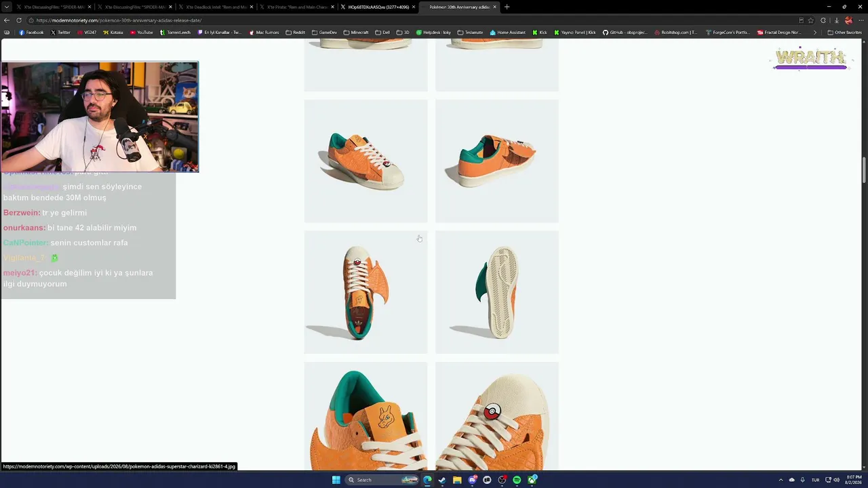Open the Kotaku bookmark
The height and width of the screenshot is (488, 868).
[113, 33]
